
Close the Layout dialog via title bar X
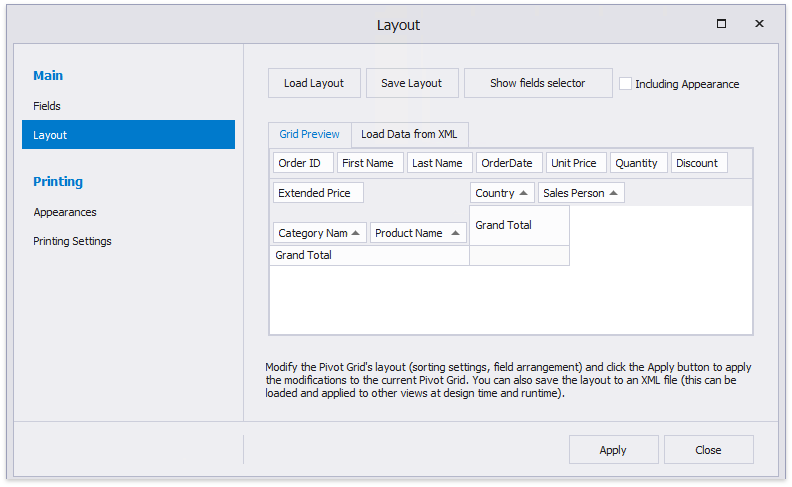pos(759,24)
